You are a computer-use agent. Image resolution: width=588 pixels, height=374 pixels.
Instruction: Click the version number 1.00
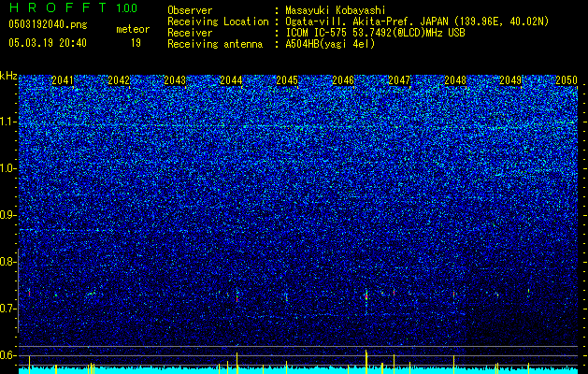(x=126, y=8)
